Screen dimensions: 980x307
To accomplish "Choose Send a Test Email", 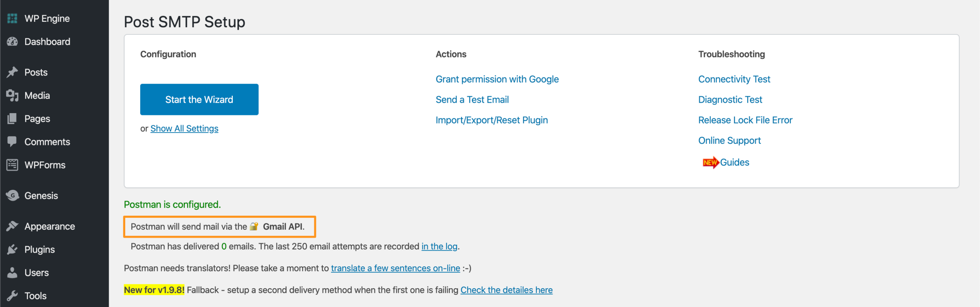I will pyautogui.click(x=472, y=100).
